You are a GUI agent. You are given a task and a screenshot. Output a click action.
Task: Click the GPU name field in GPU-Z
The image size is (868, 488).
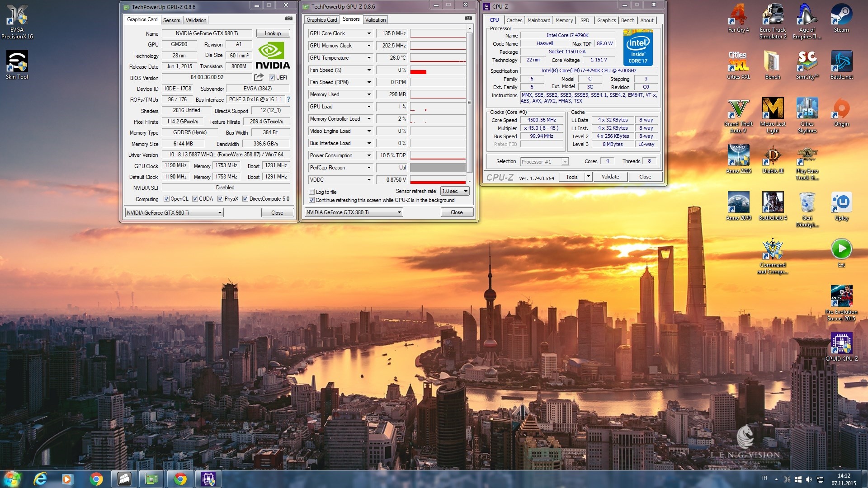pos(207,33)
